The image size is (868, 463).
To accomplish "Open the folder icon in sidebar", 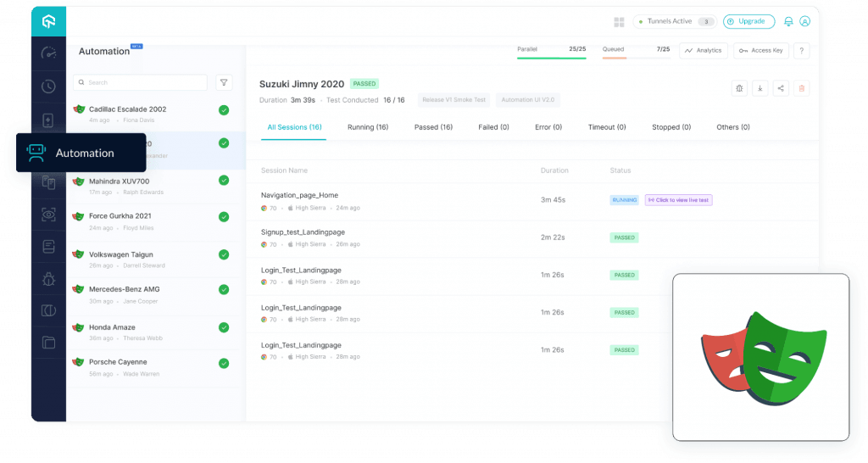I will 48,343.
